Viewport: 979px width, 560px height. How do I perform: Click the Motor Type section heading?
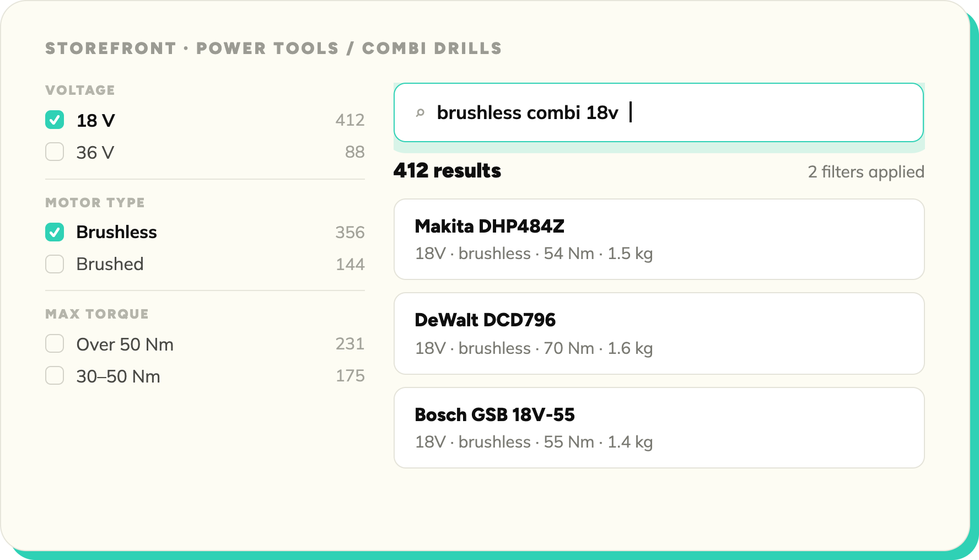click(95, 203)
